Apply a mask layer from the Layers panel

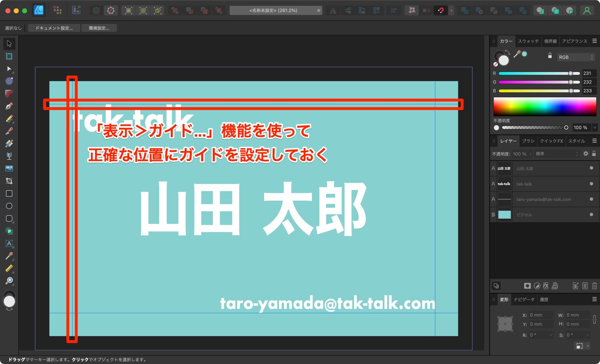527,286
